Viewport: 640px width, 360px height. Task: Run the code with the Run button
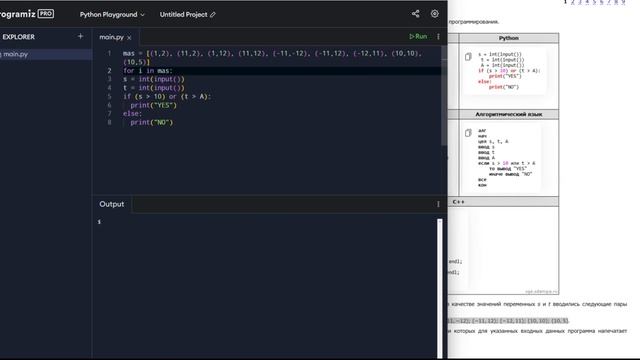[418, 37]
